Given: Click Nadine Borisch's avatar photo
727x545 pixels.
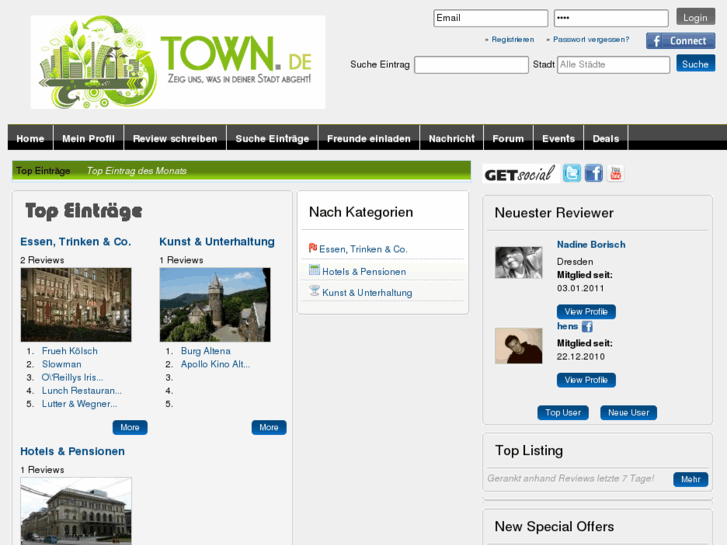Looking at the screenshot, I should [518, 263].
